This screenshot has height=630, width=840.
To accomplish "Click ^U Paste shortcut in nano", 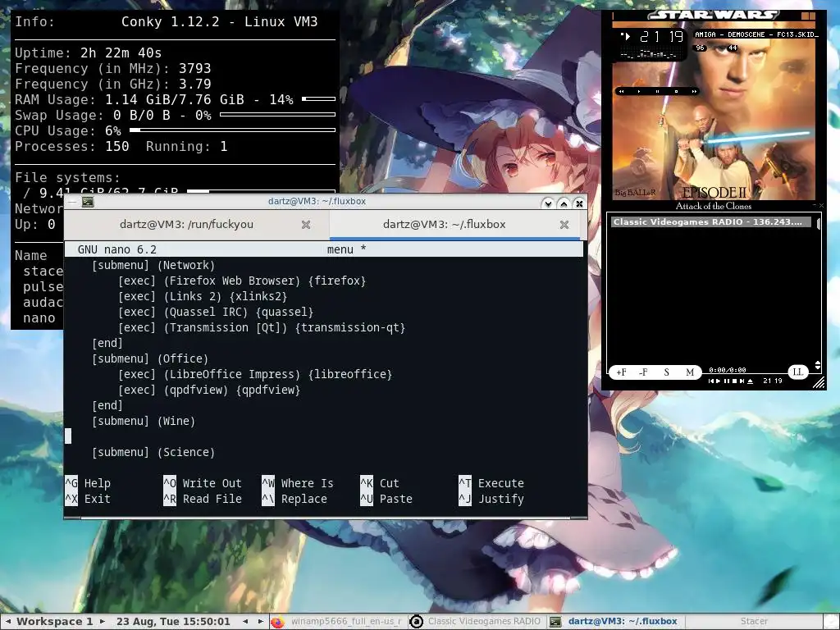I will point(386,499).
